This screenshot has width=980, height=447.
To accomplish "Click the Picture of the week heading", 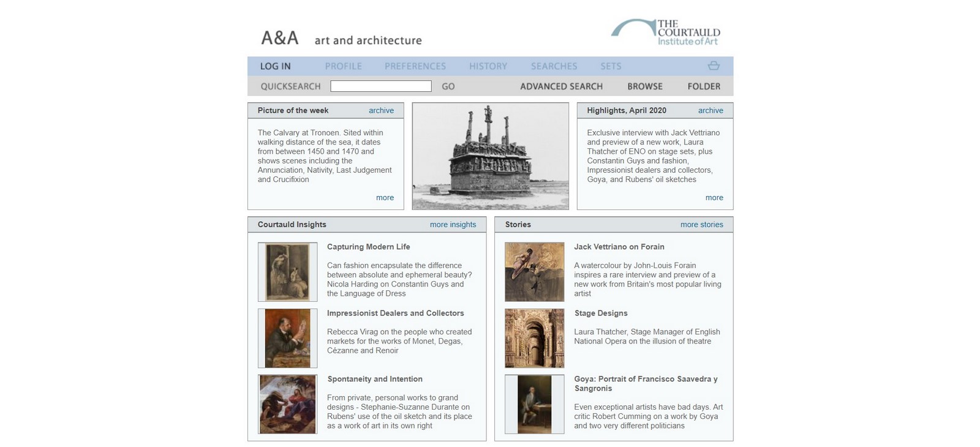I will point(293,110).
